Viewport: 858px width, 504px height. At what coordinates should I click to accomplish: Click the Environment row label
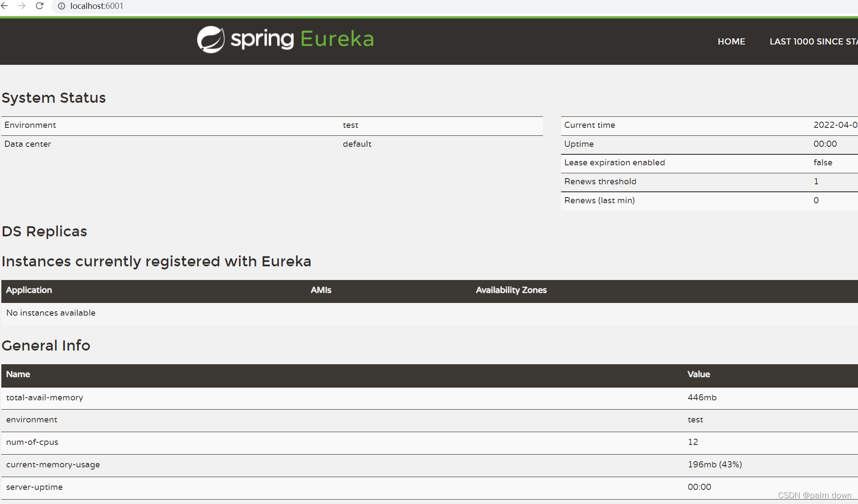(30, 125)
